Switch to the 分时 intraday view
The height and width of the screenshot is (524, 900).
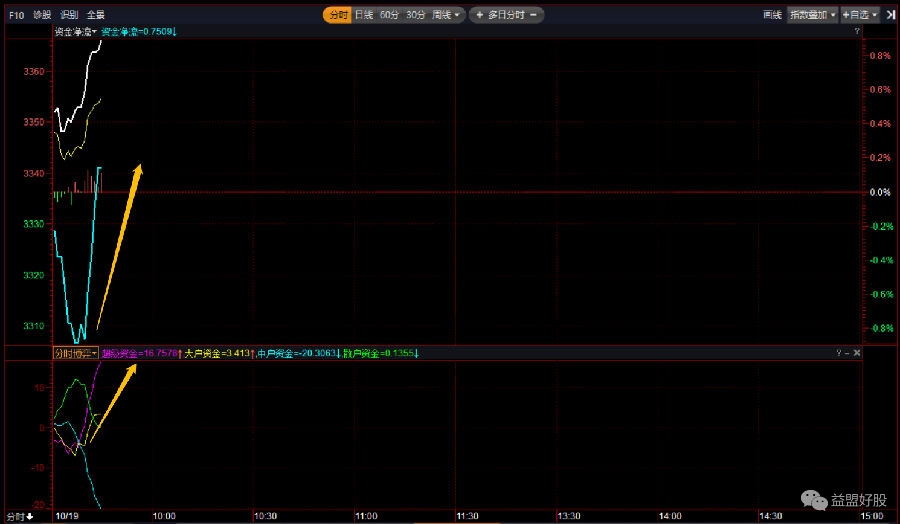click(337, 15)
